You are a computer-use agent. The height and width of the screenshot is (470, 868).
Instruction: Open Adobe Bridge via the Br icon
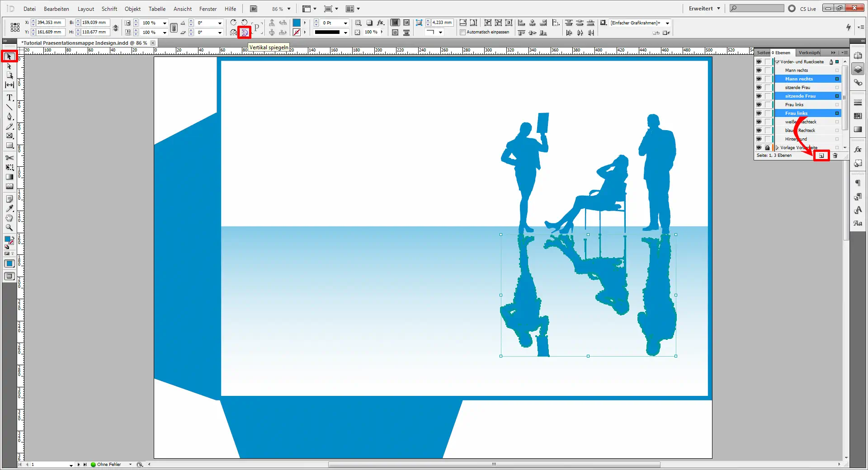[253, 9]
